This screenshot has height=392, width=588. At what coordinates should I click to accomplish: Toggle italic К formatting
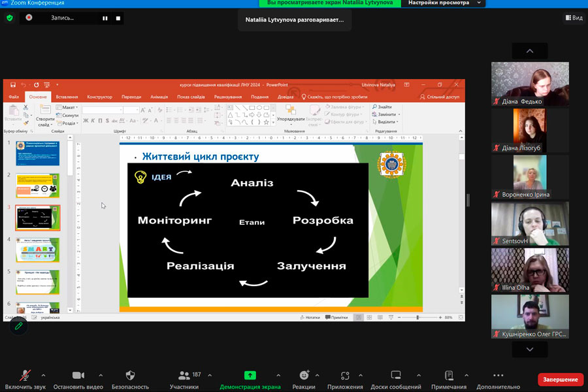point(93,121)
